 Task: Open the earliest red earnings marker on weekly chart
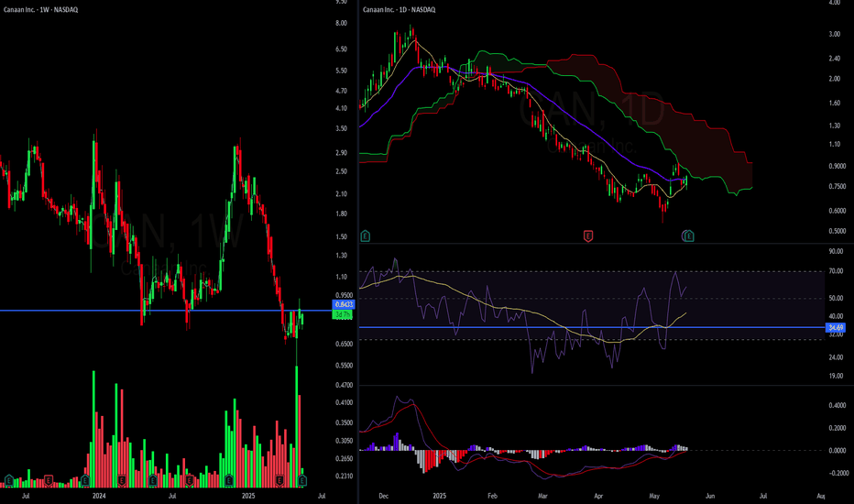tap(49, 480)
